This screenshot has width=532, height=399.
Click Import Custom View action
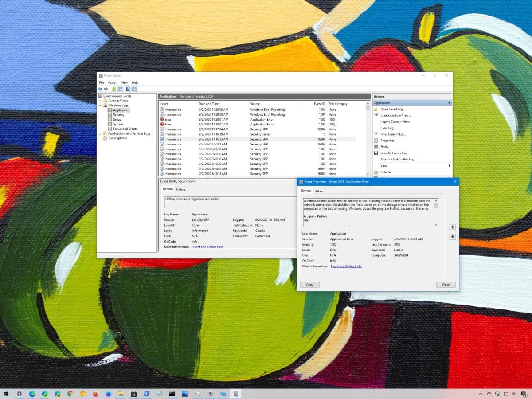[x=396, y=121]
